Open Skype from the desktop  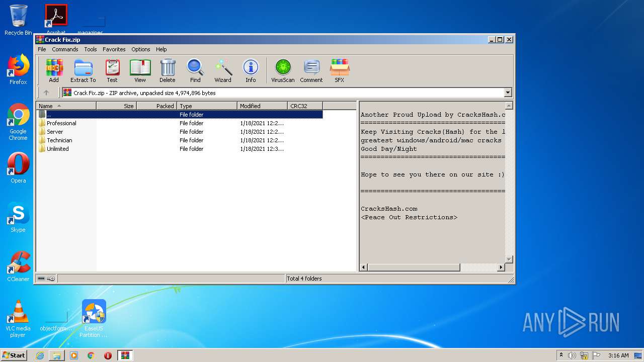18,217
